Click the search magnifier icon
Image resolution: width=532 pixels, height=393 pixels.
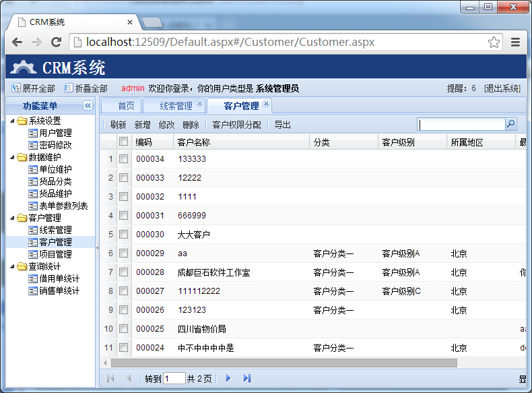[510, 124]
